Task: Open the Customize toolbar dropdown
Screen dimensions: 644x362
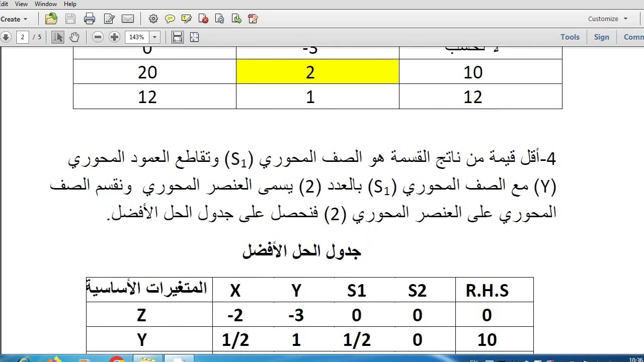Action: [x=608, y=19]
